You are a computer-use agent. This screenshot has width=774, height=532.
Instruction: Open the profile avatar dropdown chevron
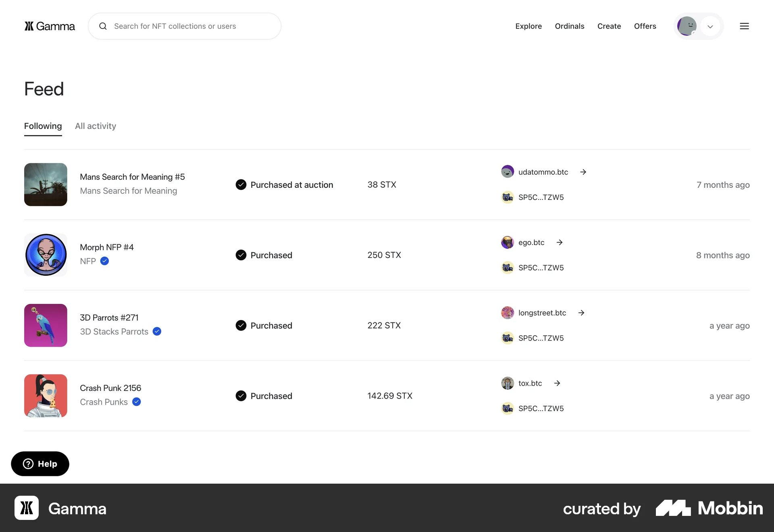pos(710,26)
